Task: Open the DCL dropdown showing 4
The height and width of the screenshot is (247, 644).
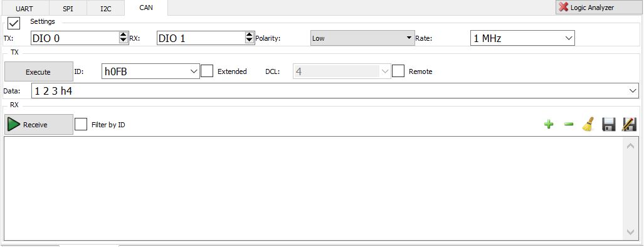Action: pos(342,71)
